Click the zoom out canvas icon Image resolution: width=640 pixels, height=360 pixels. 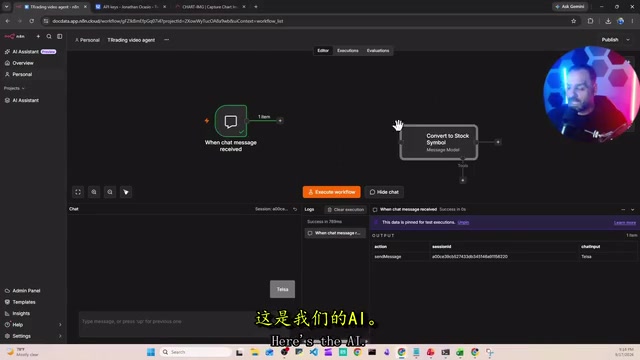[110, 192]
